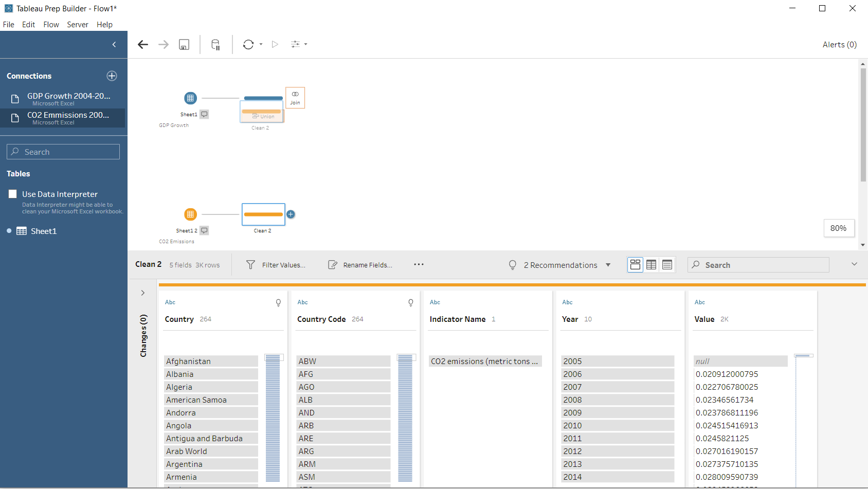The width and height of the screenshot is (868, 489).
Task: Expand the Changes pane
Action: (142, 293)
